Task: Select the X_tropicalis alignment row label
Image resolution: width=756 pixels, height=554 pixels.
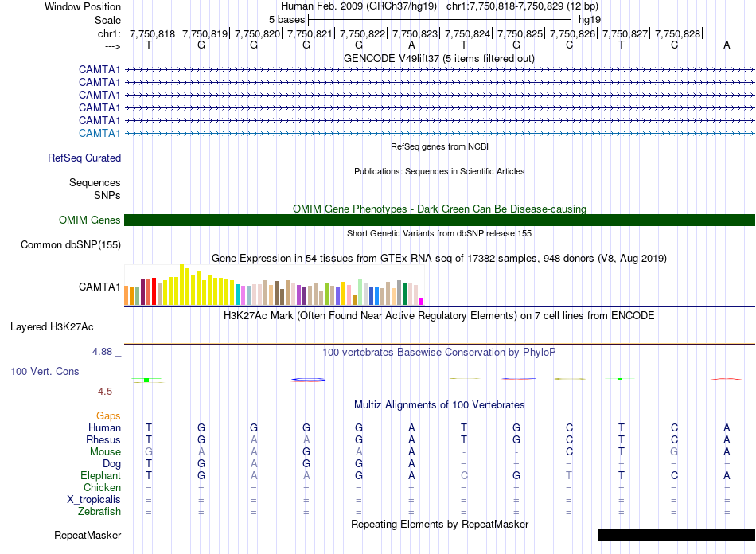Action: [x=94, y=500]
